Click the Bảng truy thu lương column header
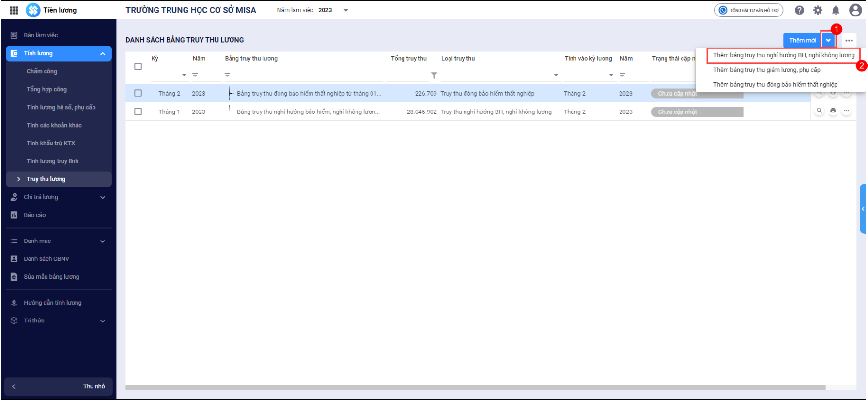The width and height of the screenshot is (868, 401). [x=251, y=59]
